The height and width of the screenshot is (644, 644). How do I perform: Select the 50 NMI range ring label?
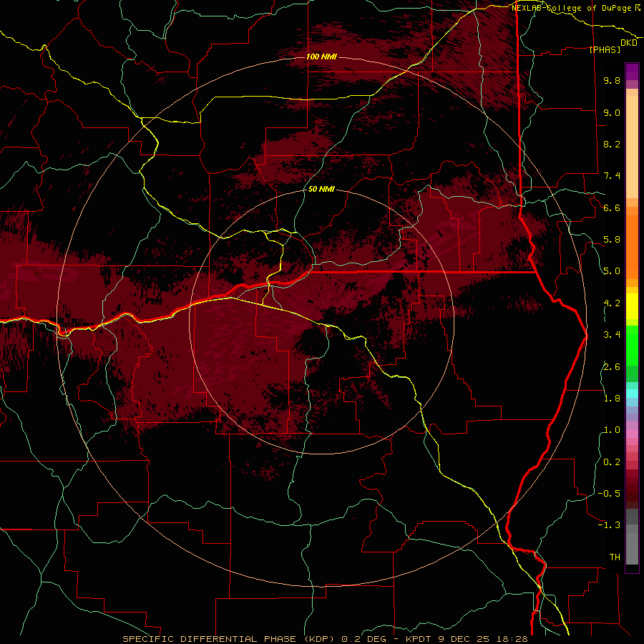pyautogui.click(x=321, y=190)
